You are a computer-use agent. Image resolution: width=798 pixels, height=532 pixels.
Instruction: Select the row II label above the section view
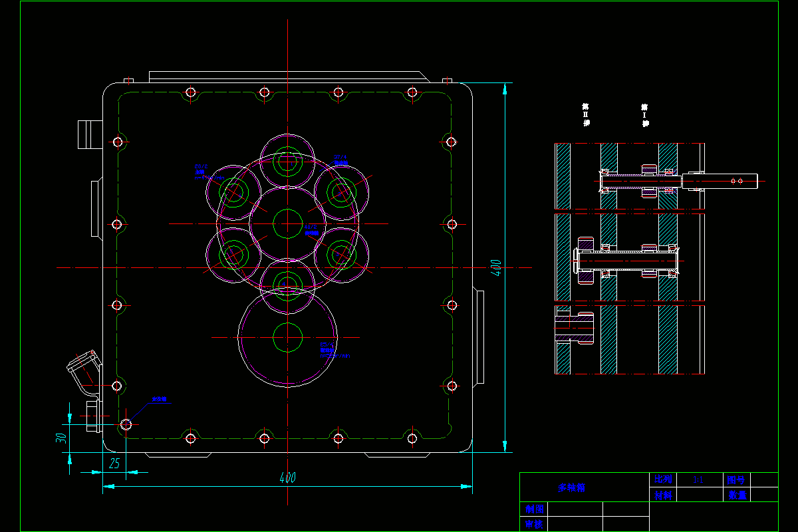[x=586, y=114]
